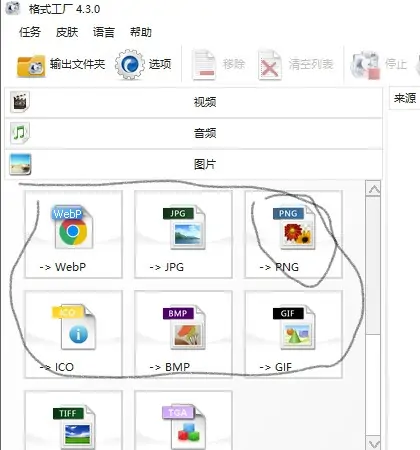Image resolution: width=420 pixels, height=450 pixels.
Task: Click the 移除 document icon
Action: 204,65
